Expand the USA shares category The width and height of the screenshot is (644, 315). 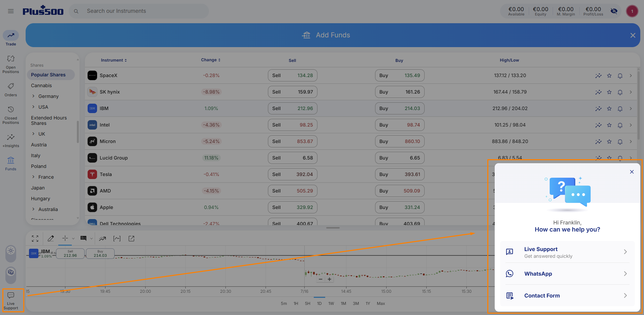[33, 107]
